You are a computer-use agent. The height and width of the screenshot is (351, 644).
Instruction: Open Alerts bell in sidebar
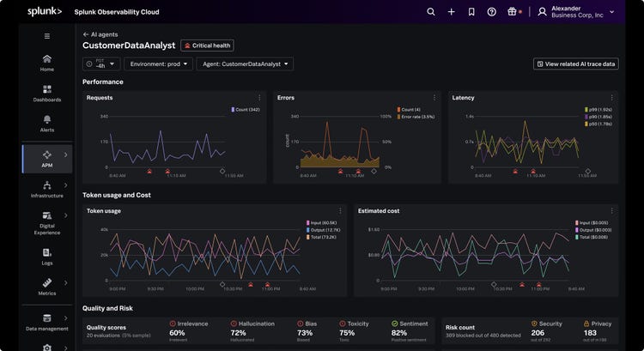pos(47,124)
